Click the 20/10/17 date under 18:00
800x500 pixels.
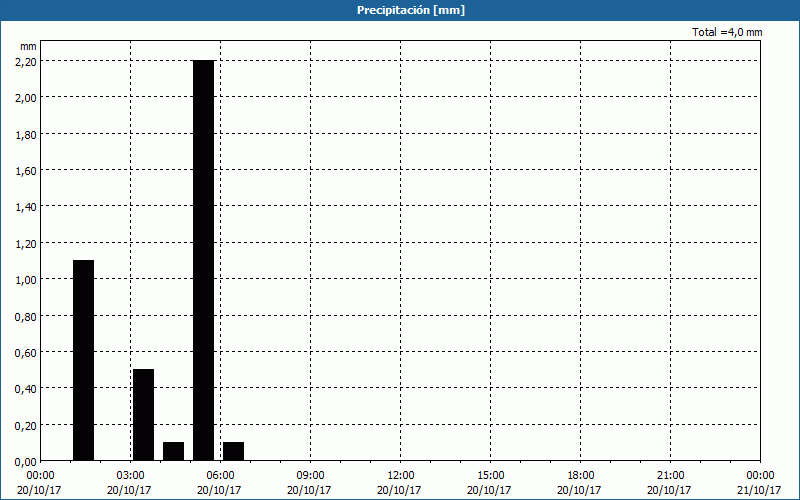579,490
